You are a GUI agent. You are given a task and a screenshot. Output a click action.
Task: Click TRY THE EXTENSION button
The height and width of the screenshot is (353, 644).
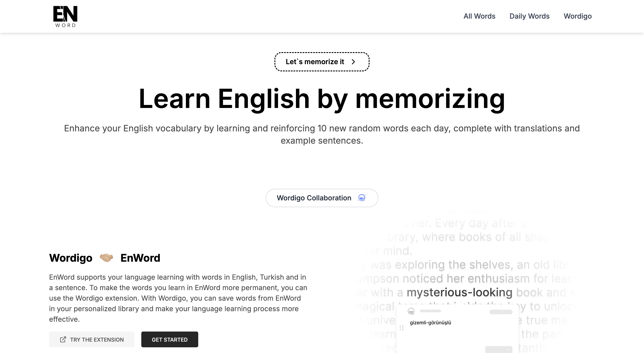click(x=92, y=339)
